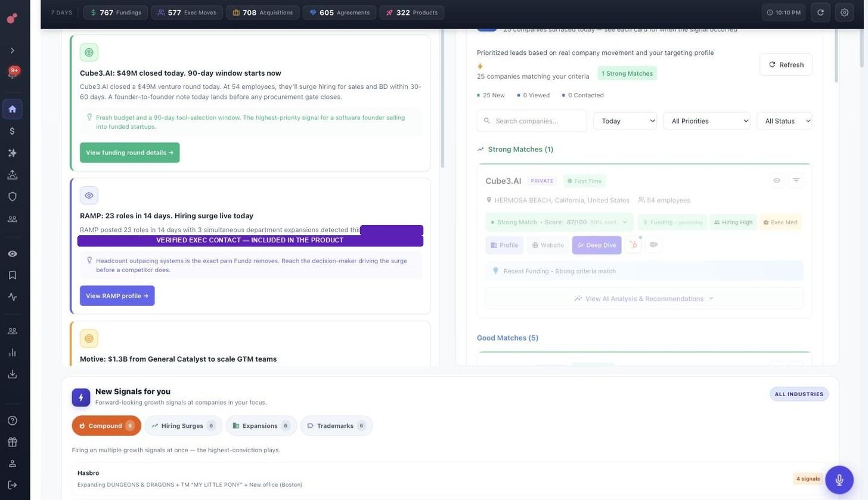Open the All Priorities dropdown
Viewport: 868px width, 500px height.
click(x=706, y=121)
